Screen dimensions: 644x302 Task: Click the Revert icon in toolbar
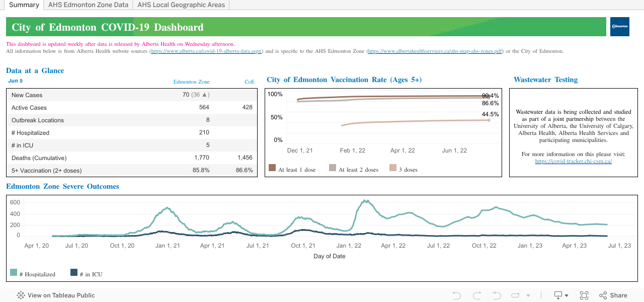pyautogui.click(x=497, y=295)
